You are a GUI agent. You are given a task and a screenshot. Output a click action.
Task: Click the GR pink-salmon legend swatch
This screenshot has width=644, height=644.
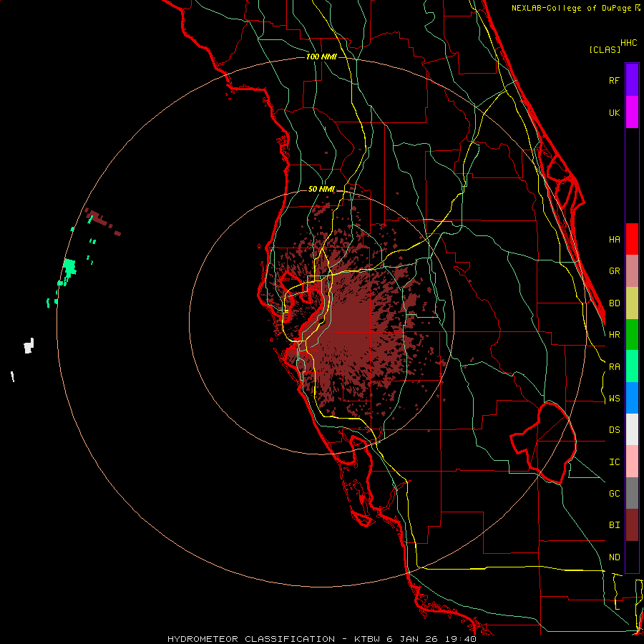click(632, 270)
